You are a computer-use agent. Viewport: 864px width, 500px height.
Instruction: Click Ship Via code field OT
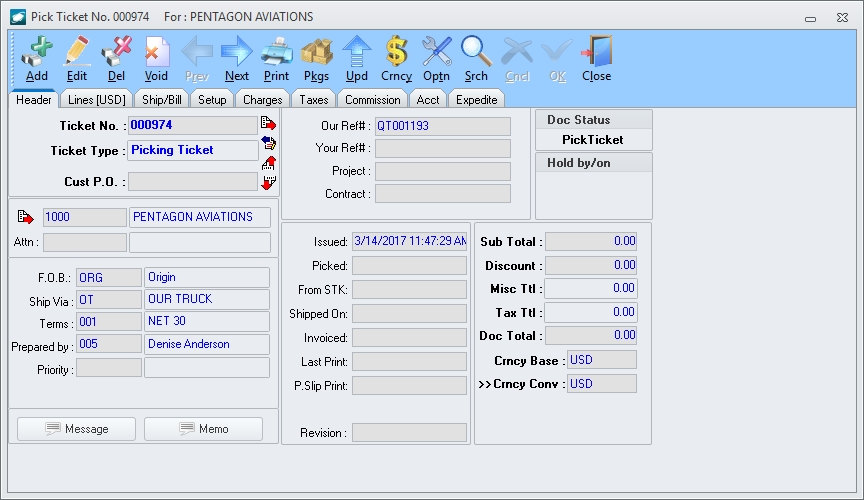pos(109,300)
